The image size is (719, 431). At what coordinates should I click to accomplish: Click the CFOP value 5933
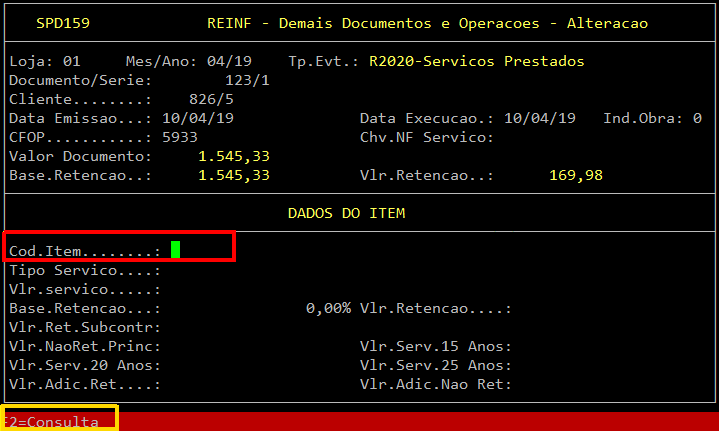coord(181,138)
